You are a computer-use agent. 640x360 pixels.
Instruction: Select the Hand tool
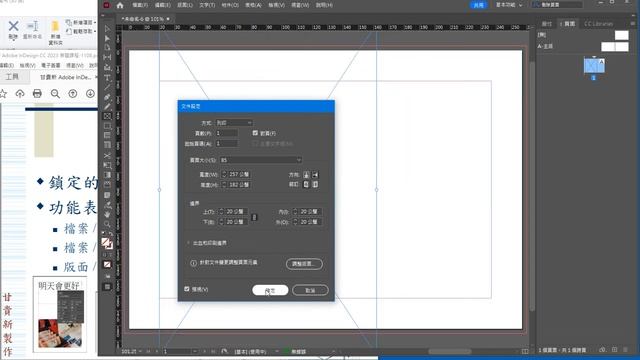(107, 214)
